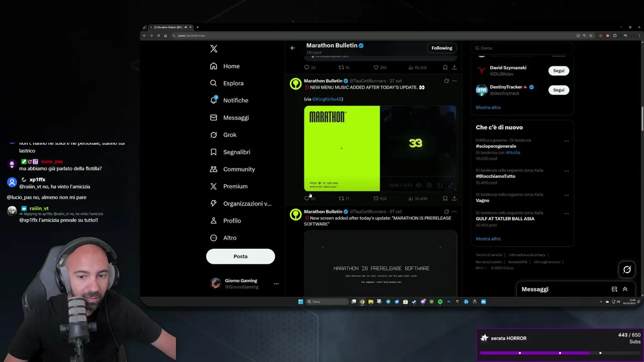Open options dots for GULF AT TATLER trend

567,213
